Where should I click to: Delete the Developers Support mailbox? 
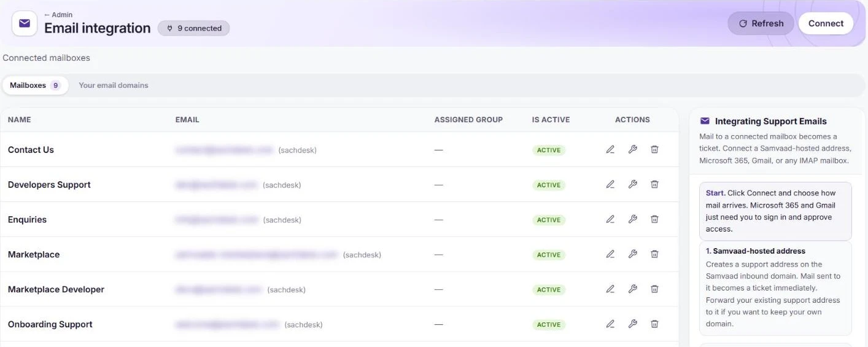[x=654, y=184]
